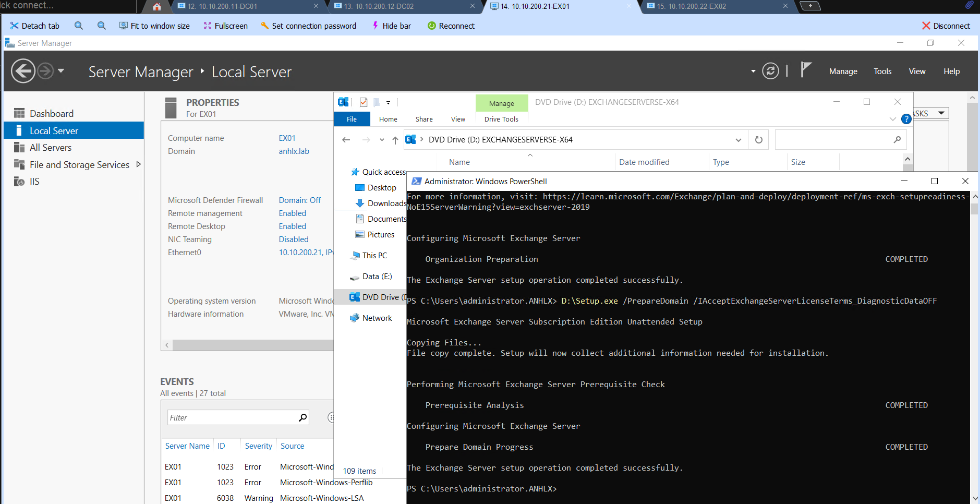The width and height of the screenshot is (980, 504).
Task: Open the Manage menu in Server Manager
Action: click(x=843, y=71)
